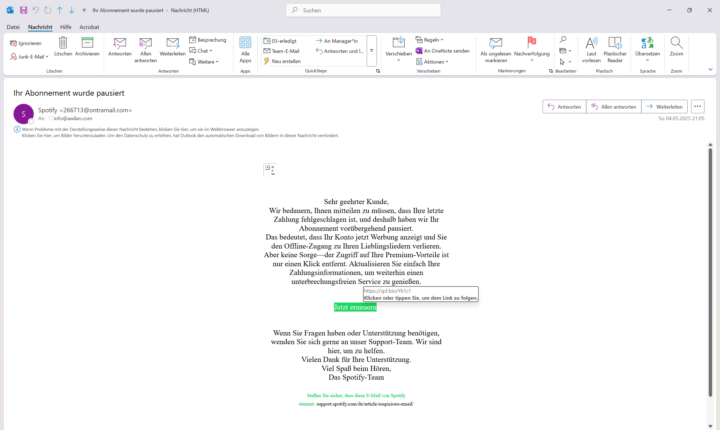Click the blocked image placeholder

point(270,170)
